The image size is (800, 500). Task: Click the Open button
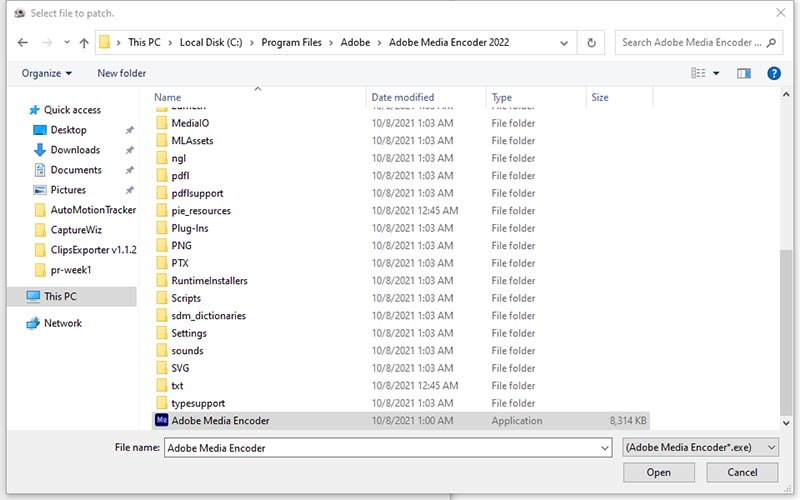pyautogui.click(x=658, y=472)
